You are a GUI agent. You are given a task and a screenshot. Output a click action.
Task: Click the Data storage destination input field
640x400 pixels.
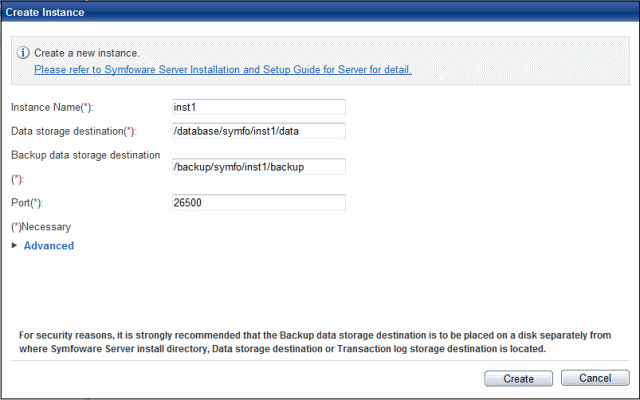[x=259, y=131]
